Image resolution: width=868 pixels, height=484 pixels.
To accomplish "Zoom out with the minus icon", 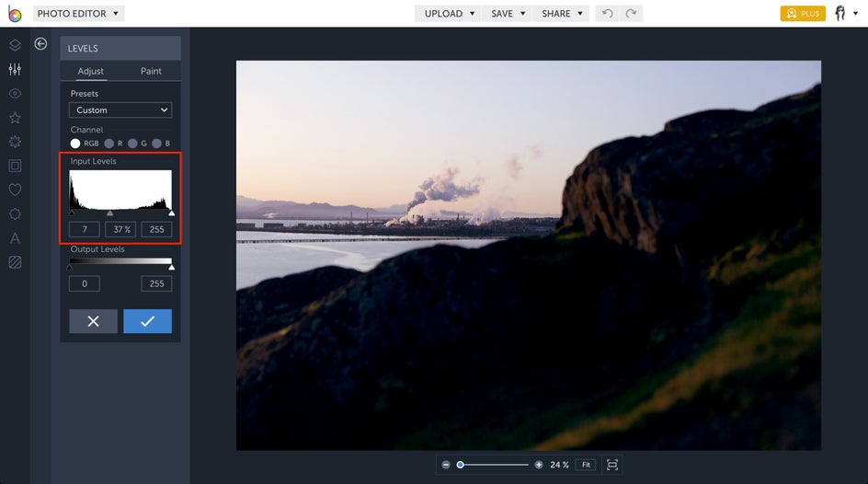I will (x=446, y=465).
